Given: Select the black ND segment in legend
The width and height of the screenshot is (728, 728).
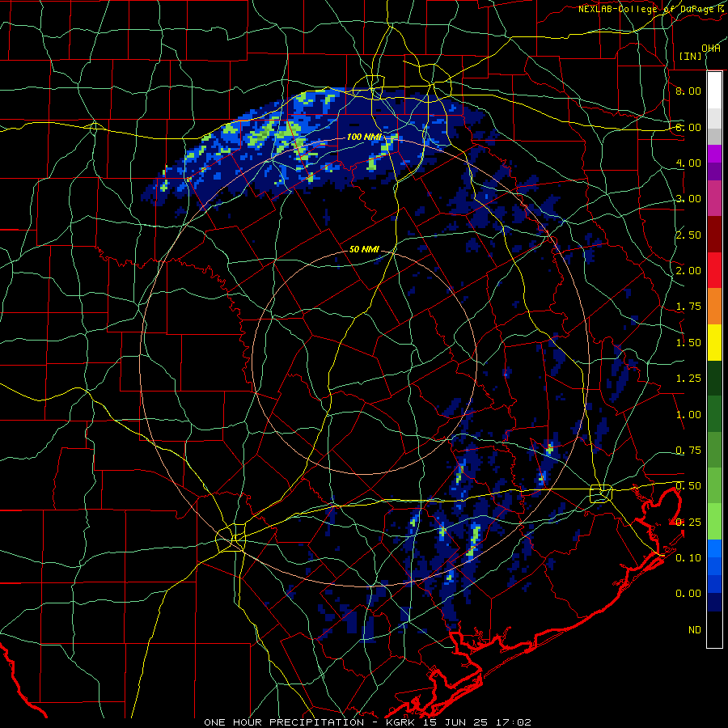Looking at the screenshot, I should pyautogui.click(x=714, y=629).
